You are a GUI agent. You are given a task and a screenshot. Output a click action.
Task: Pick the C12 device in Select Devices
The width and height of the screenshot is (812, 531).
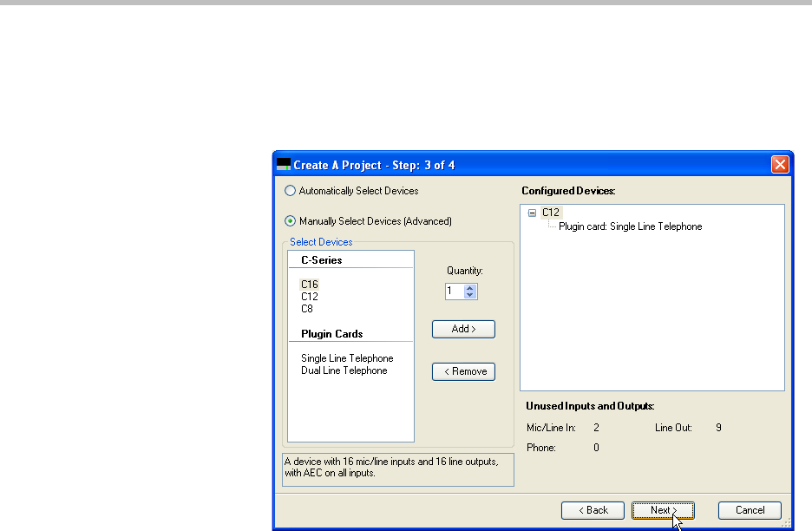click(x=310, y=296)
